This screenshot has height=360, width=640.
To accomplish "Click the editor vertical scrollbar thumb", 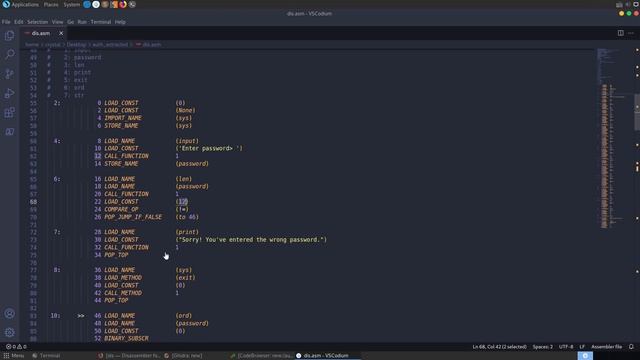I will [637, 112].
